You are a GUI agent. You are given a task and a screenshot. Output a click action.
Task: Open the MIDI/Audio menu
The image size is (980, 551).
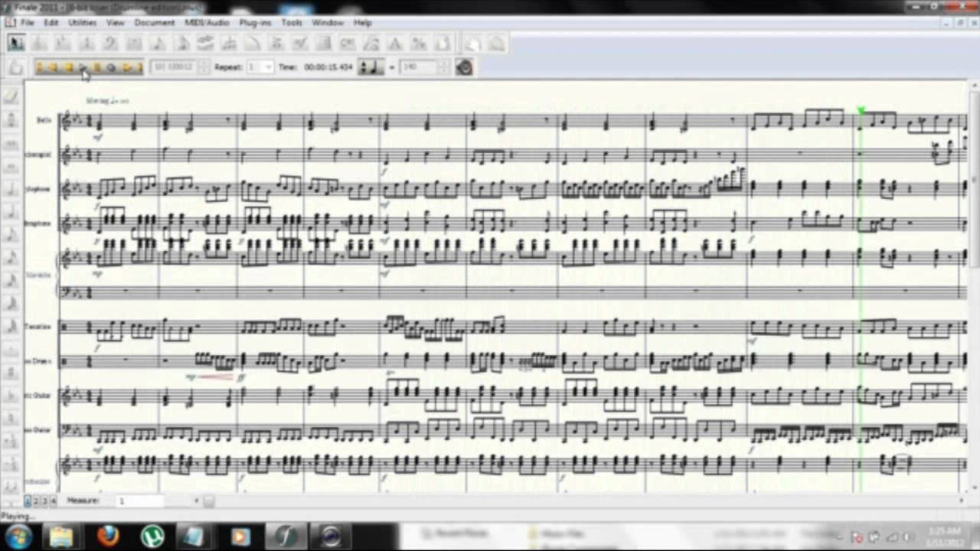tap(207, 23)
